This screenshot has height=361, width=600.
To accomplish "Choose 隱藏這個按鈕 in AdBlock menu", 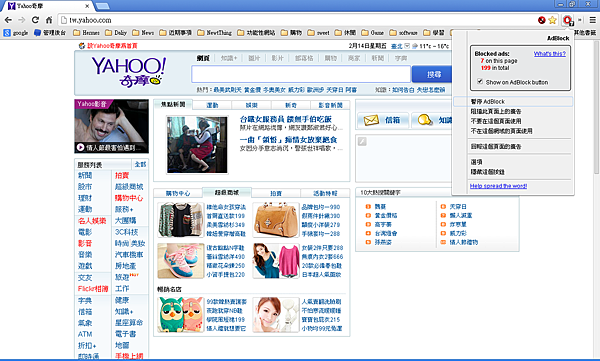I will point(488,172).
